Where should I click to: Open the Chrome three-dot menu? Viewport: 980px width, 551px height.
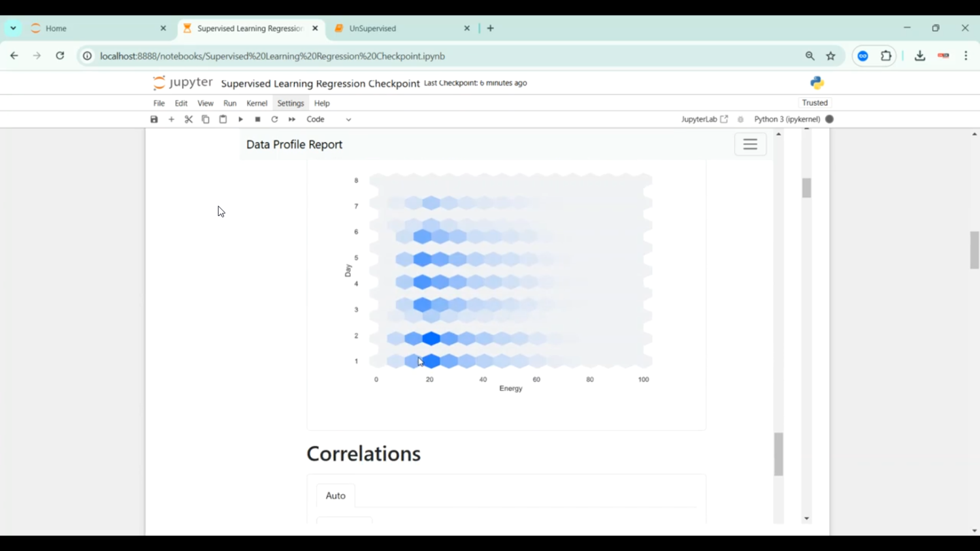(966, 56)
